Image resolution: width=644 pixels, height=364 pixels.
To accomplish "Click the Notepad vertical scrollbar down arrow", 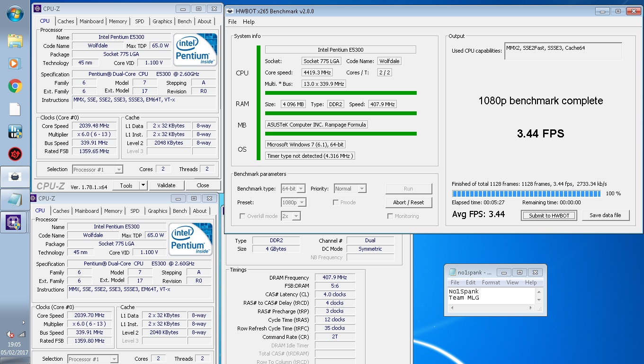I will click(x=539, y=300).
